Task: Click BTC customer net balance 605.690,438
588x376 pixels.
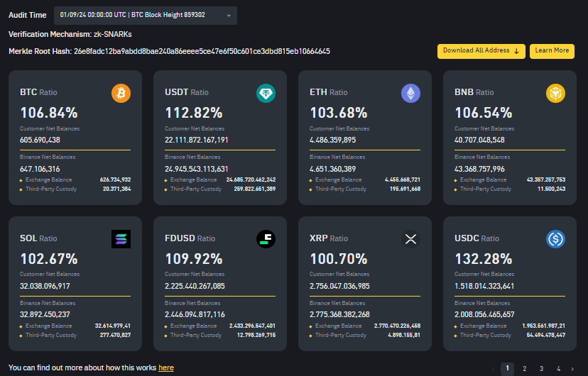Action: pyautogui.click(x=40, y=140)
